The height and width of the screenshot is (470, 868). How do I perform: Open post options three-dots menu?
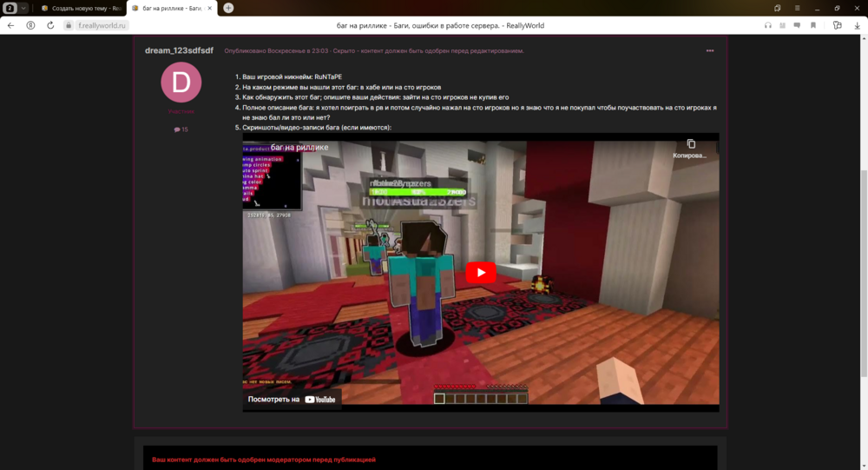[x=710, y=51]
